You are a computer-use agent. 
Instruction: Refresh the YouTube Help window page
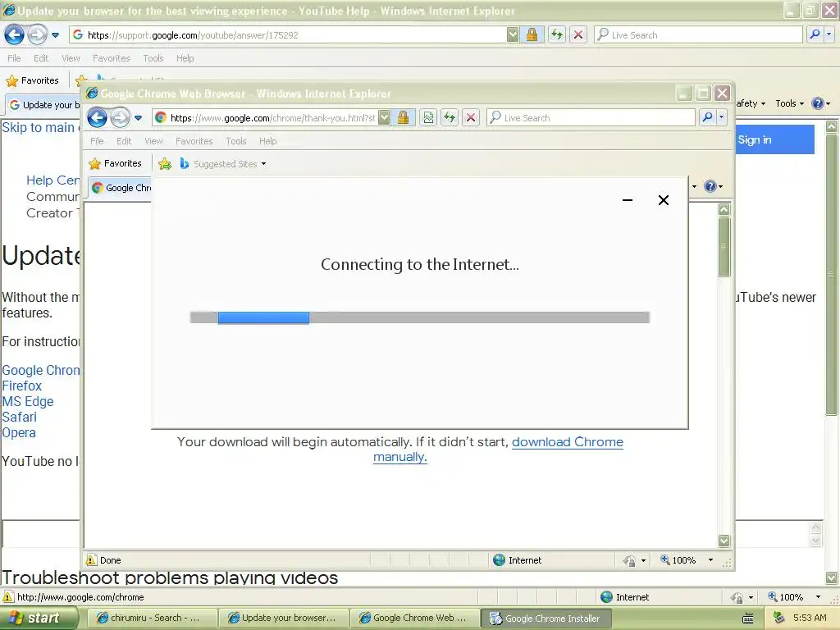[557, 34]
